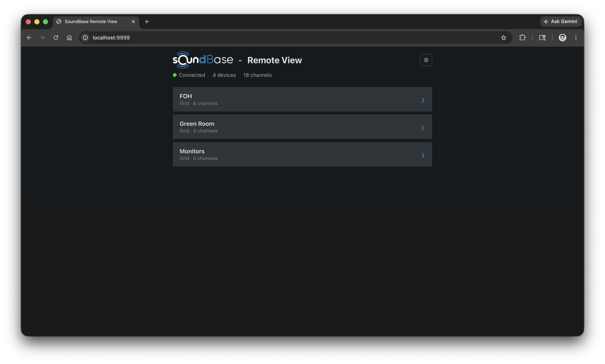Click the green Connected status indicator
The height and width of the screenshot is (364, 605).
click(175, 75)
